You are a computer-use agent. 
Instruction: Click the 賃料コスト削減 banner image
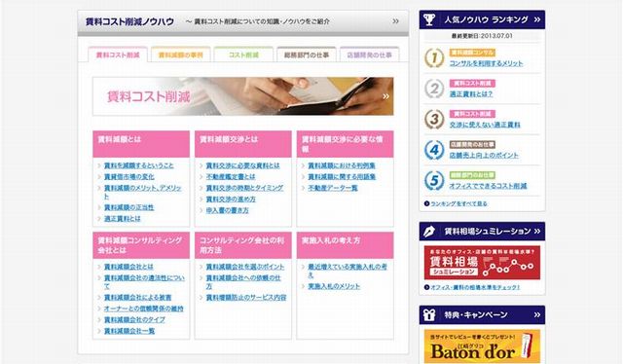click(x=243, y=96)
